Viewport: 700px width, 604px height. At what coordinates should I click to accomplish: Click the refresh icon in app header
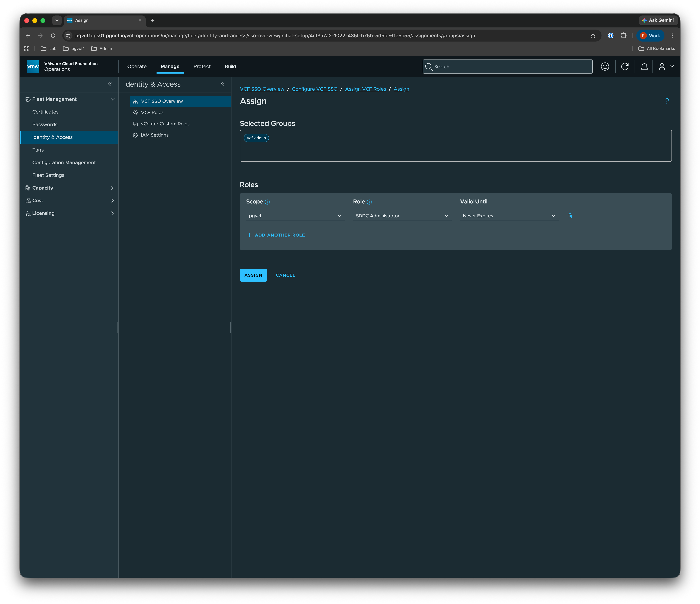625,67
